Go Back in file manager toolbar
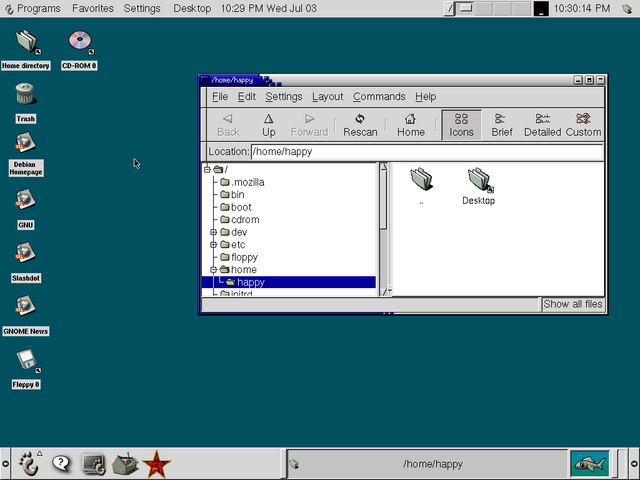Screen dimensions: 640x480 point(228,125)
